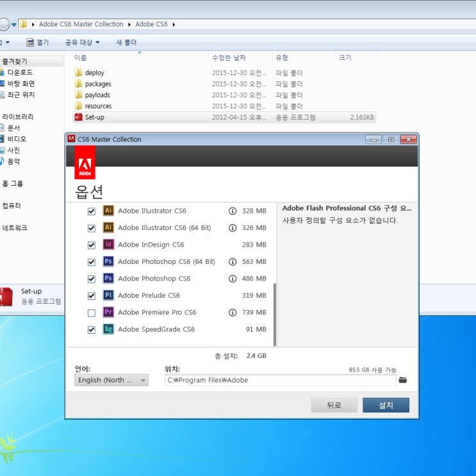Uncheck Adobe Illustrator CS6 328 MB checkbox
This screenshot has width=476, height=476.
coord(92,211)
